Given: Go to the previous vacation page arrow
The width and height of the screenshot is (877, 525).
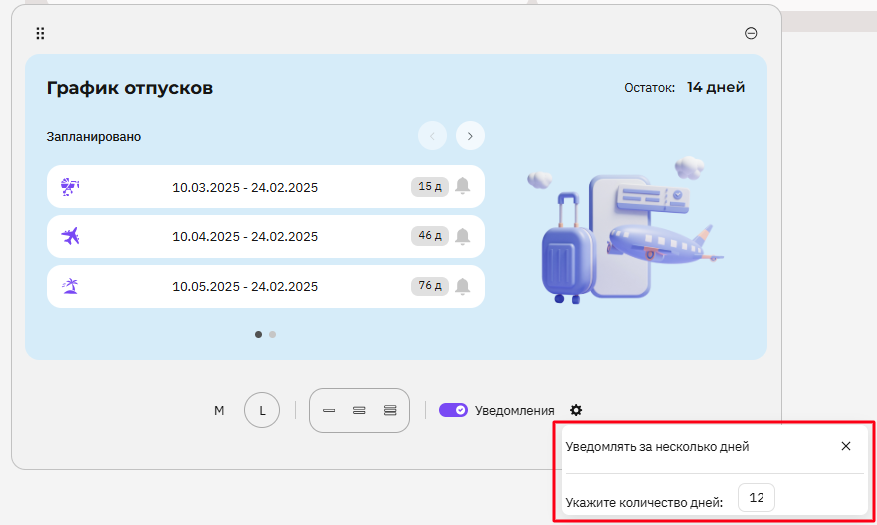Looking at the screenshot, I should coord(432,136).
